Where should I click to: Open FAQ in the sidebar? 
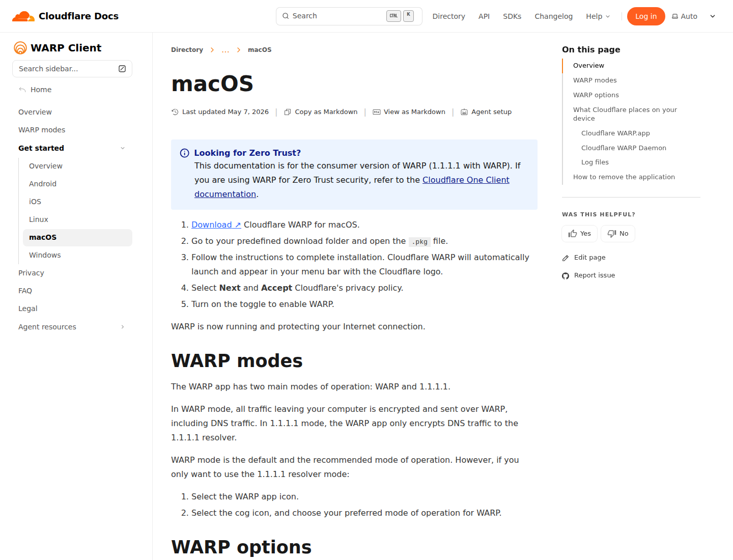click(x=72, y=291)
